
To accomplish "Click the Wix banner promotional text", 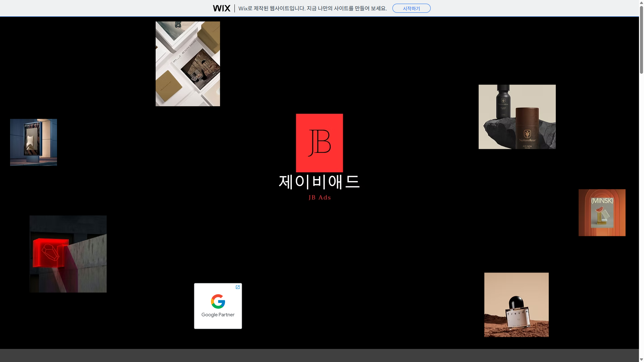I will 313,8.
